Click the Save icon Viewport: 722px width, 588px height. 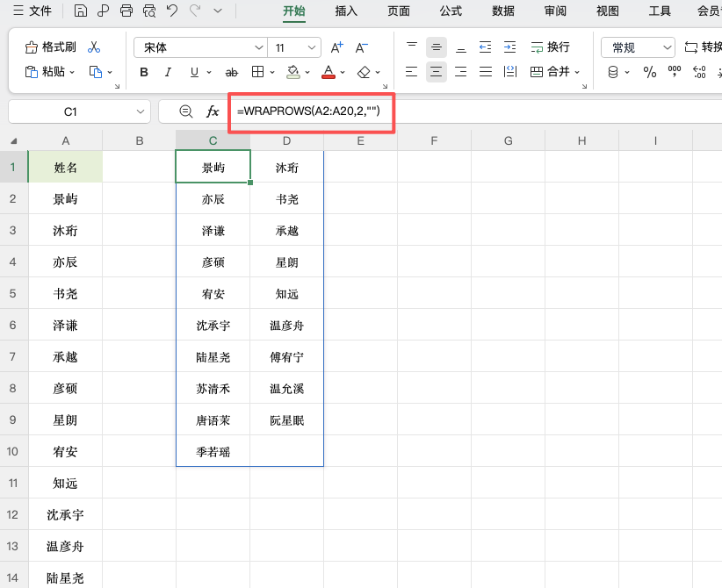[x=80, y=11]
